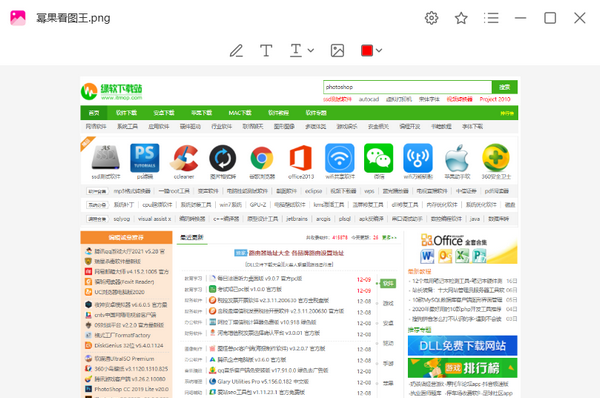
Task: Click the PS Tutorials icon in the image
Action: 145,157
